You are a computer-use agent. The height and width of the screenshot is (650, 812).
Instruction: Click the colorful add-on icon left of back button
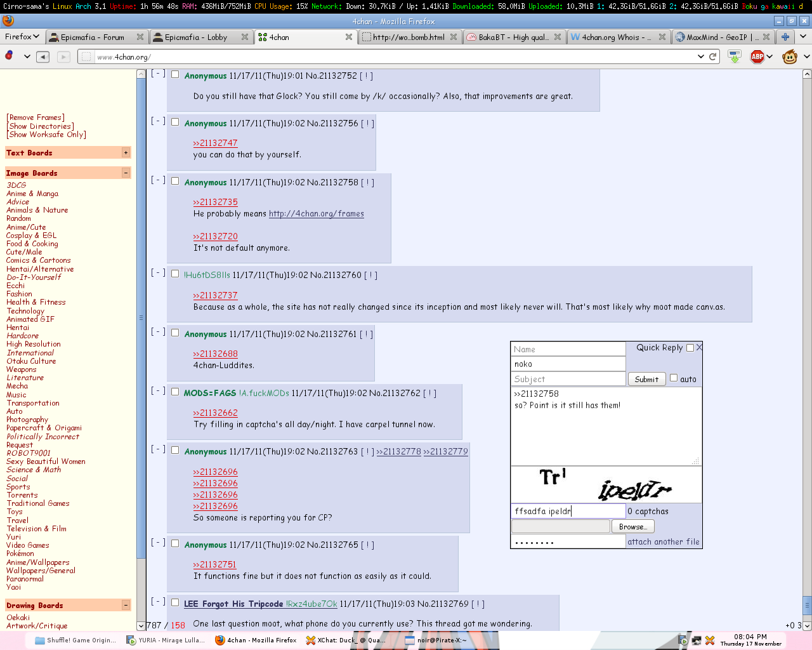pos(10,56)
